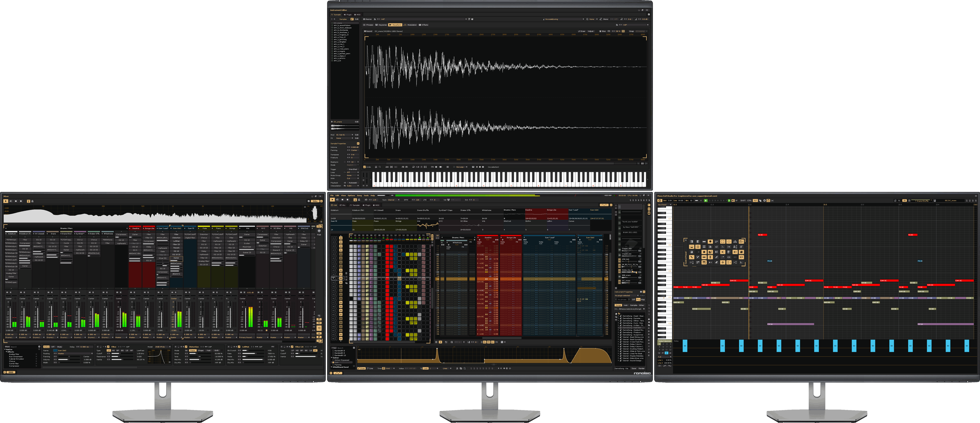
Task: Adjust the Filter Cutoff slider
Action: [122, 353]
